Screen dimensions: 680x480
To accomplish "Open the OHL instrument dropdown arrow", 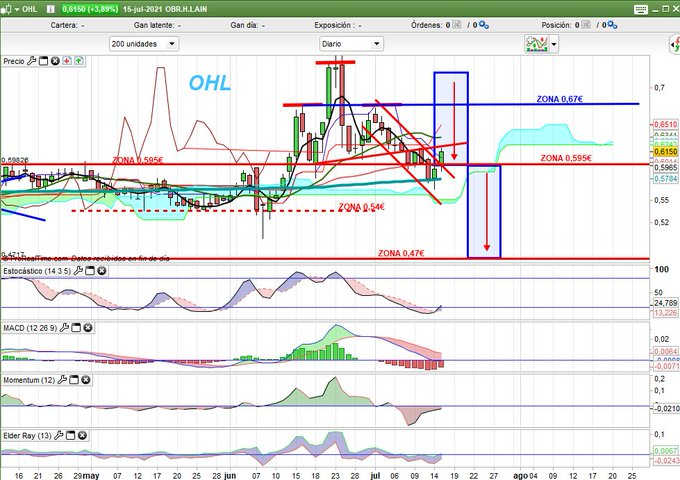I will (x=17, y=9).
